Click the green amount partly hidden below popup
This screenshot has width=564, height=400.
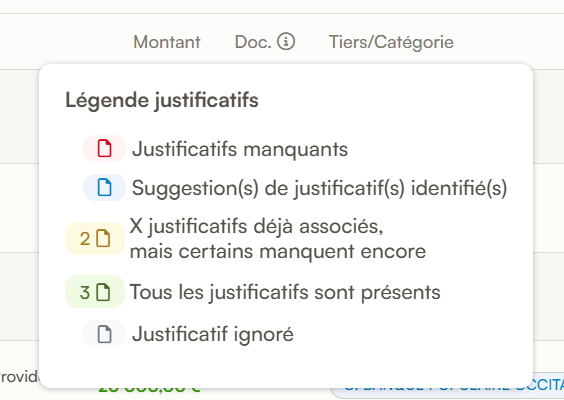(149, 391)
